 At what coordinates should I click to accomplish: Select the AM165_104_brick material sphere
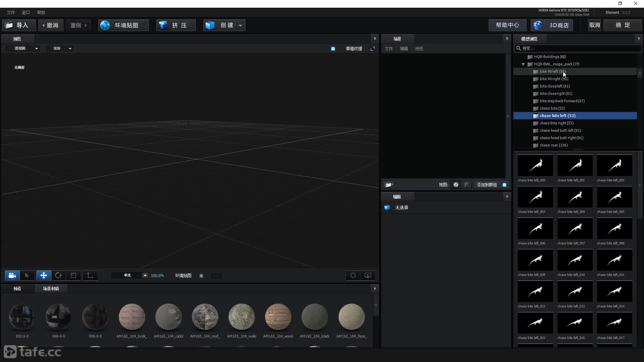(132, 317)
